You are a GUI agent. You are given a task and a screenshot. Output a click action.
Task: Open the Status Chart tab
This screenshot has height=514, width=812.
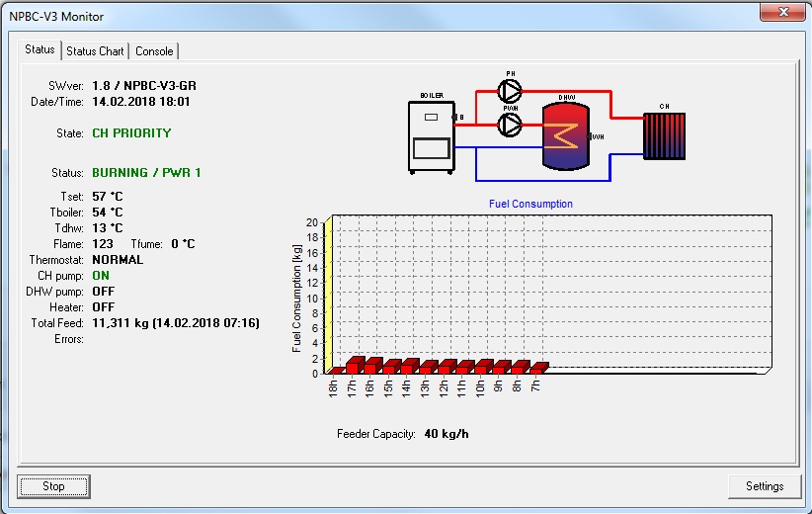(x=95, y=51)
